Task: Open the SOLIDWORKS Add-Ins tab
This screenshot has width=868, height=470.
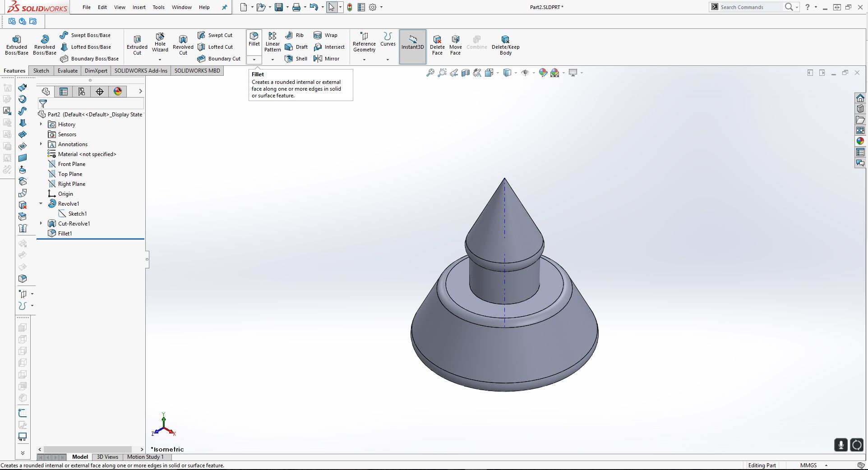Action: (x=141, y=71)
